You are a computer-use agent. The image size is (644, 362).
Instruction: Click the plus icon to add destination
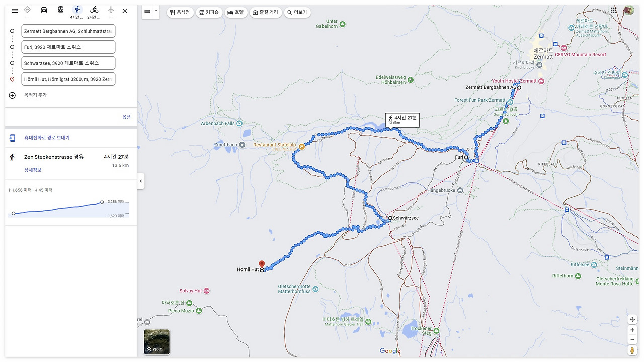12,95
